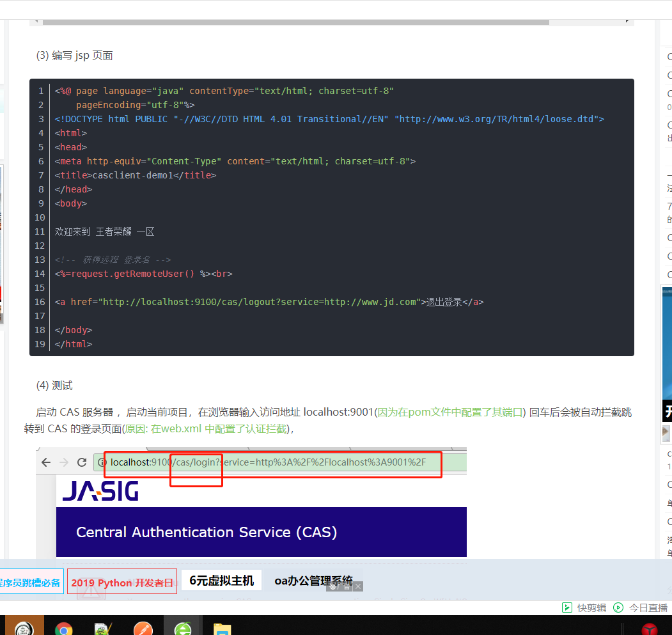
Task: Click the heading '(3) 编写 jsp 页面'
Action: pos(74,55)
